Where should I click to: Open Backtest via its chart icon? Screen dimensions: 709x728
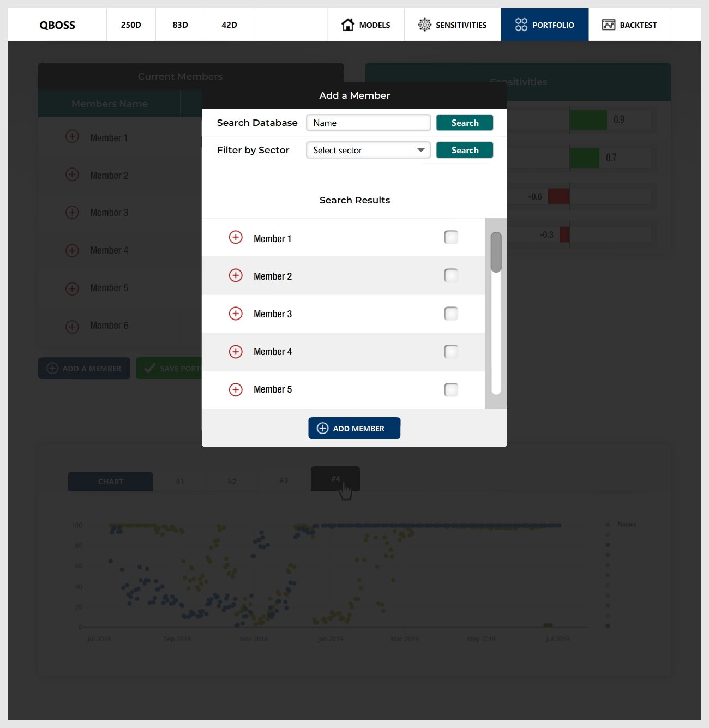pos(609,25)
